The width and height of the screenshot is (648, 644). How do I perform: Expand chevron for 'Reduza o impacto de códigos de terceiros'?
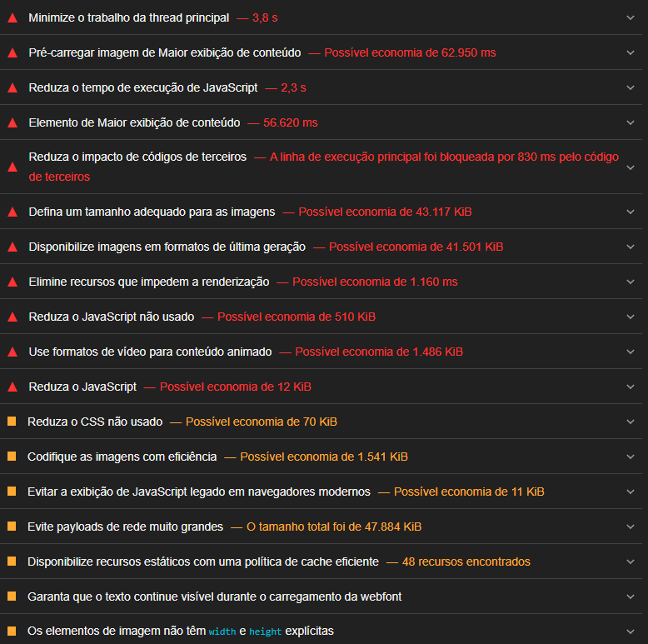(631, 167)
